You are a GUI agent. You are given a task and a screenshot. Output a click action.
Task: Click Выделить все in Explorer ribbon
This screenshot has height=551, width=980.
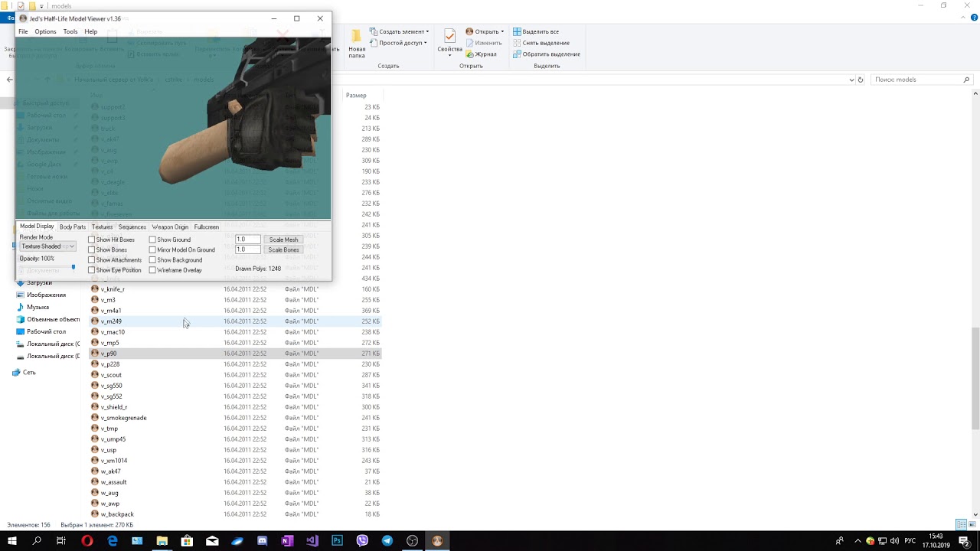tap(536, 32)
